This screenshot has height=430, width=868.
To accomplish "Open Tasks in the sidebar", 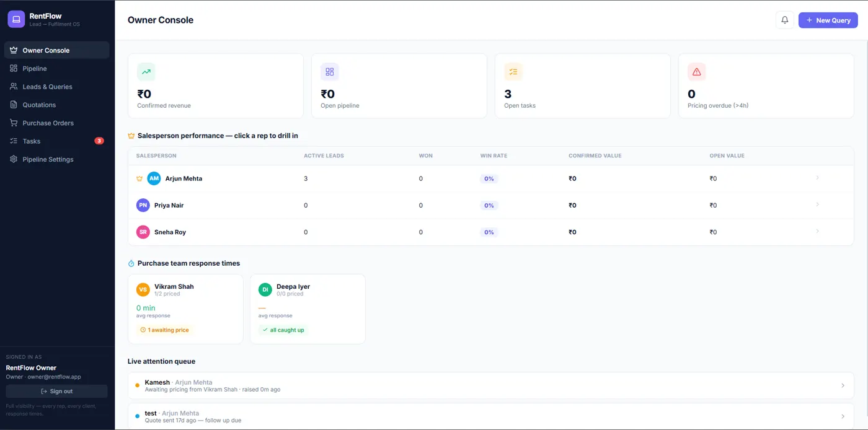I will pos(56,141).
